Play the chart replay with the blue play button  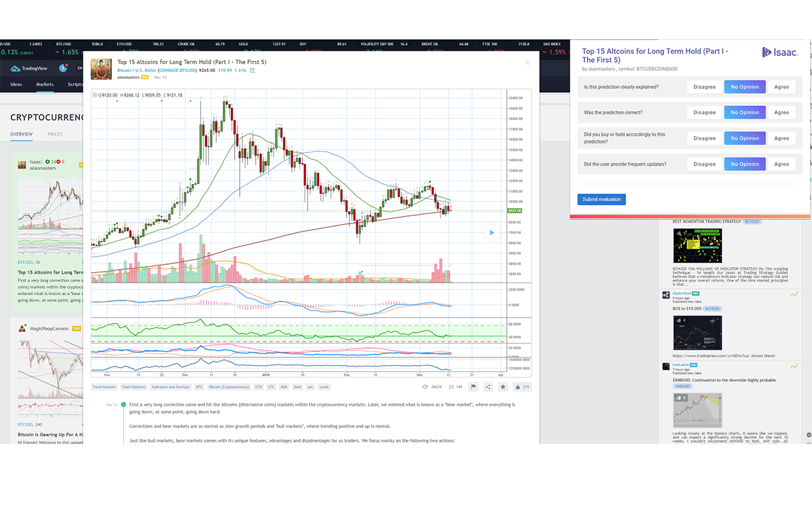coord(492,232)
